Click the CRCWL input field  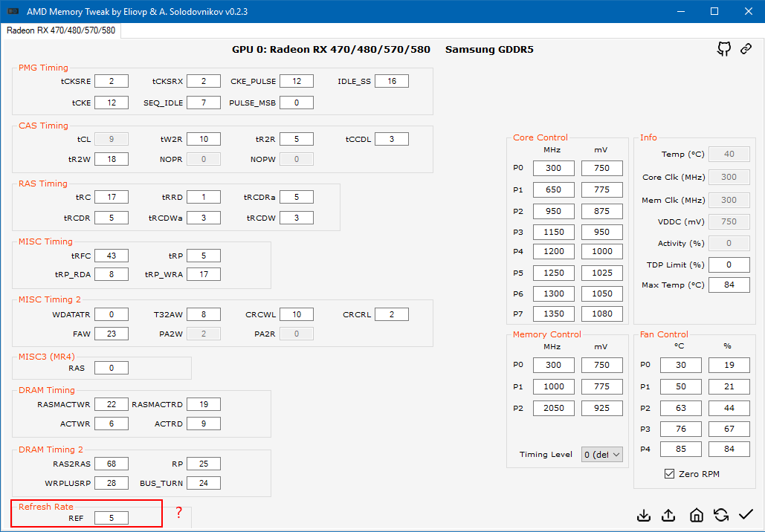tap(297, 315)
